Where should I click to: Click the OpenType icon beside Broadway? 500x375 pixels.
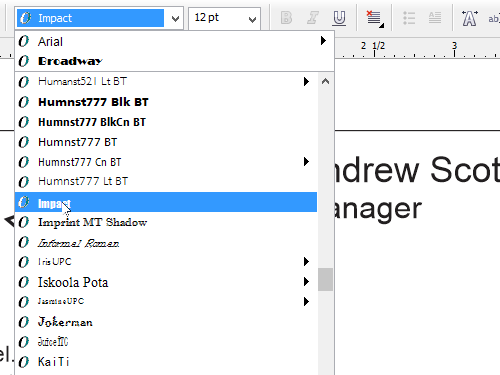click(24, 61)
